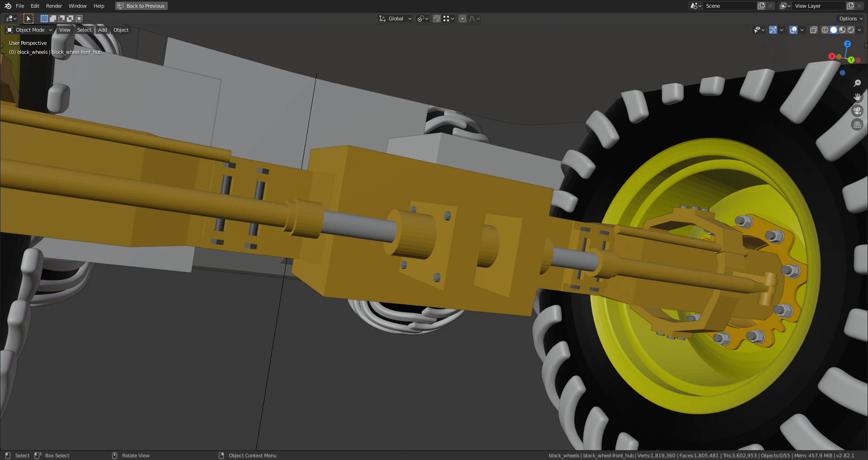The height and width of the screenshot is (460, 868).
Task: Click the Z axis on navigation gizmo
Action: pos(847,44)
